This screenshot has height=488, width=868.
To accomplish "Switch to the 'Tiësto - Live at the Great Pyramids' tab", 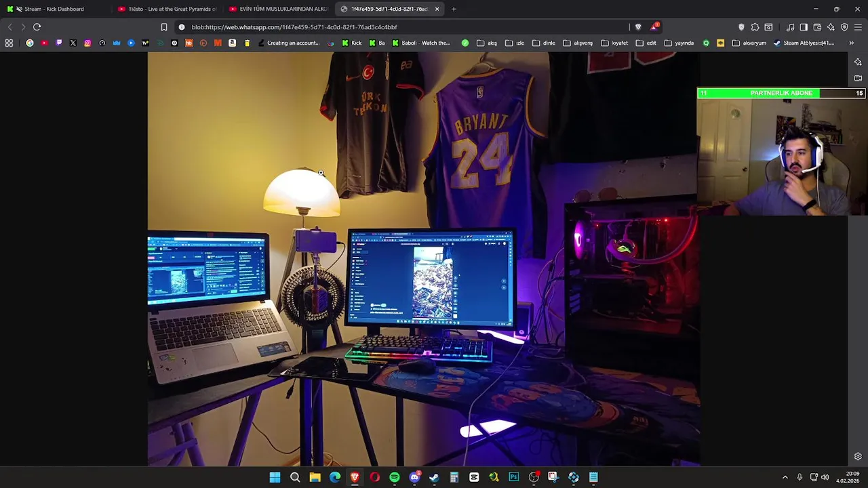I will [167, 9].
